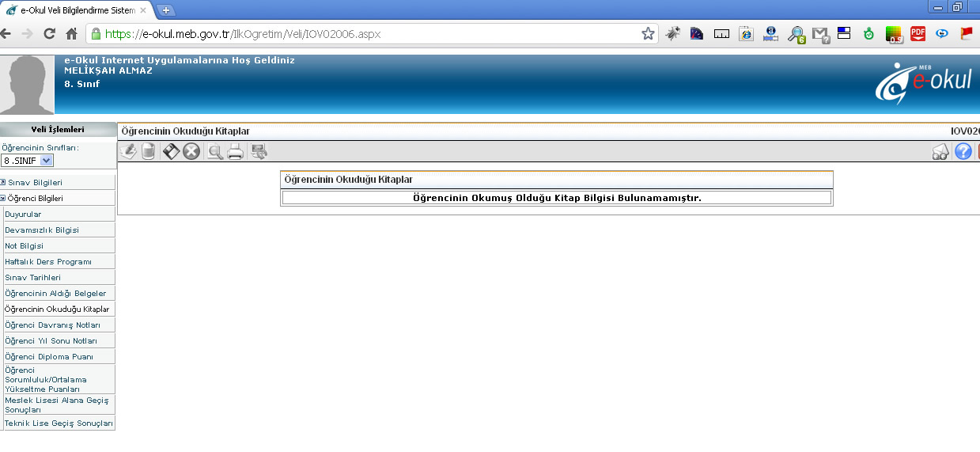
Task: Click the trash can delete icon
Action: 148,152
